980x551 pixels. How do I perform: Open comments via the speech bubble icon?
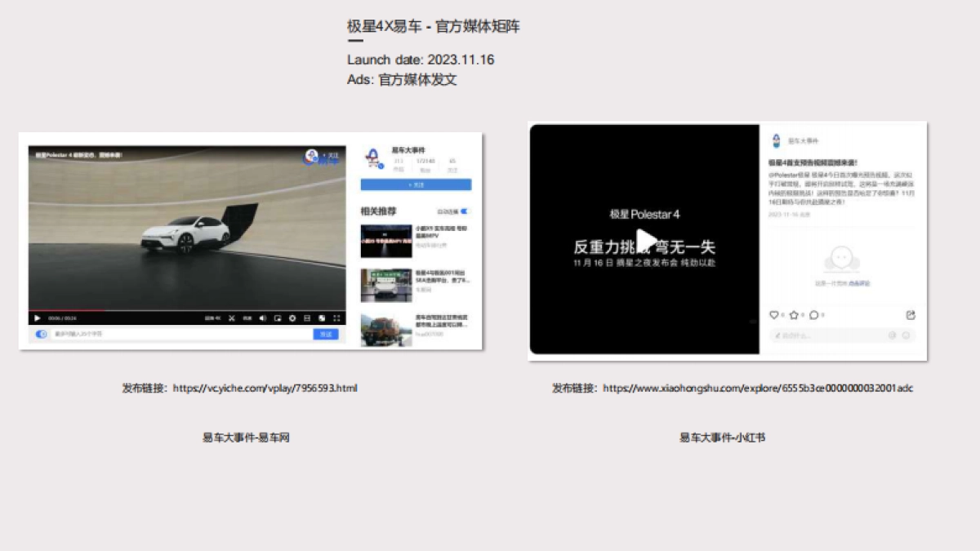coord(814,315)
